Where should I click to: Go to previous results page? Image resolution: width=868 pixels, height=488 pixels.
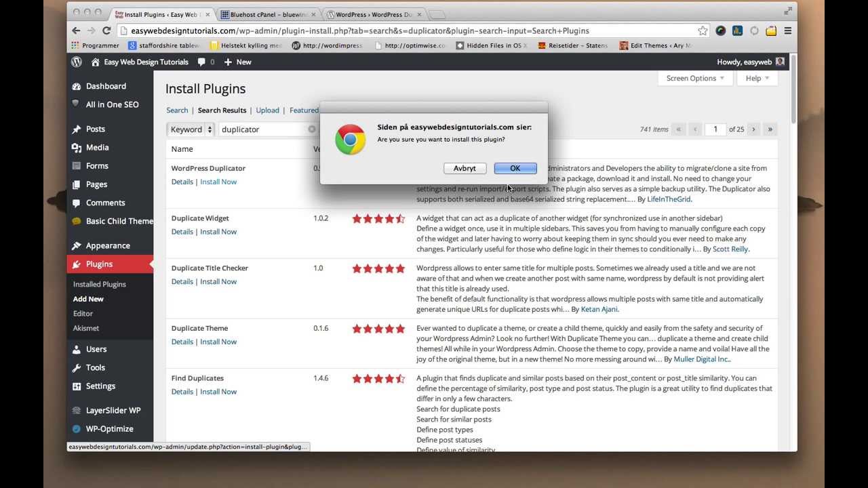[694, 129]
